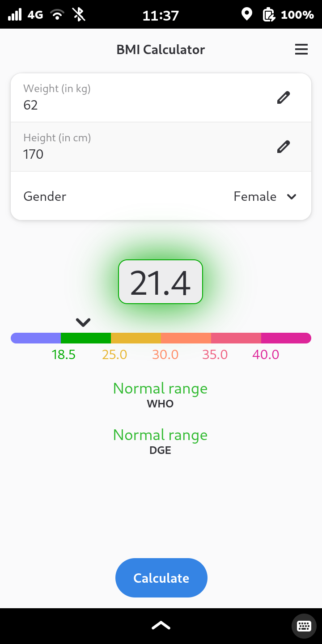Viewport: 322px width, 644px height.
Task: Open the on-screen keyboard icon
Action: pos(304,626)
